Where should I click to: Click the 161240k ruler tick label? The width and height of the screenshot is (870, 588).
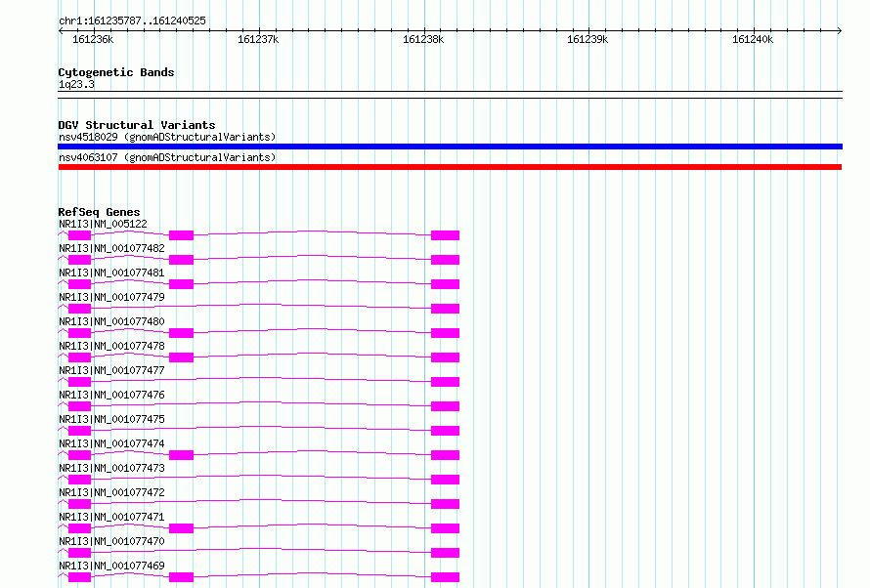753,39
